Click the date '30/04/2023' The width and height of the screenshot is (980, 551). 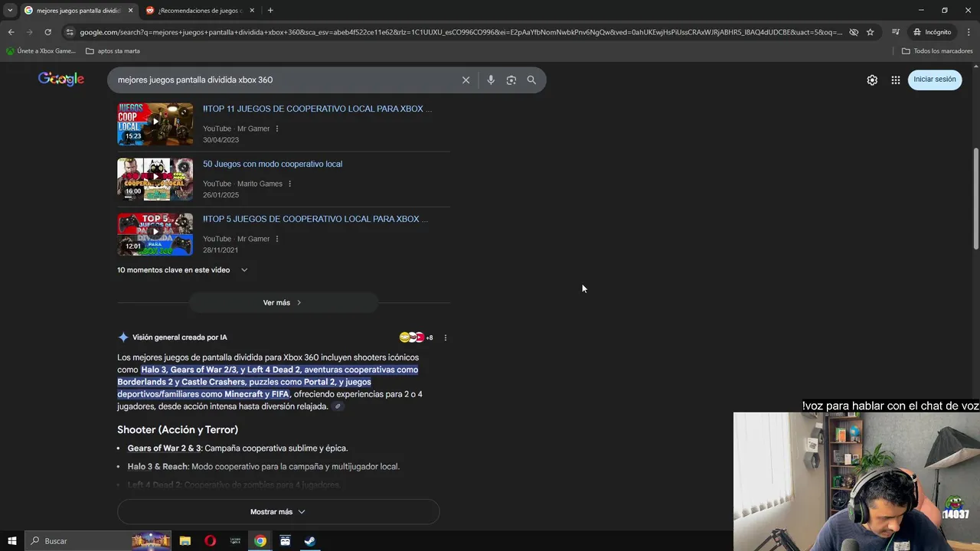coord(221,140)
